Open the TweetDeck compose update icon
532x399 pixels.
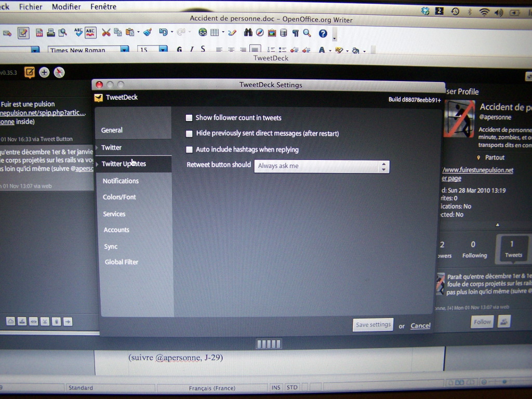(30, 72)
